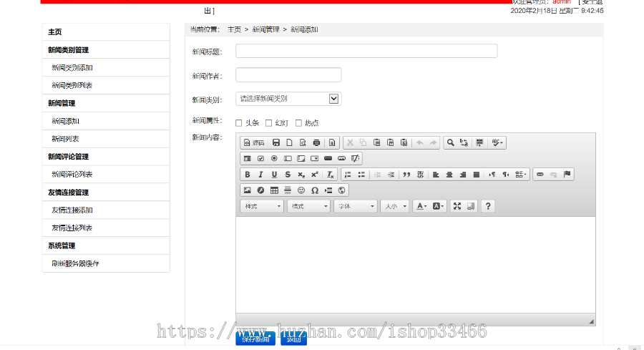Open the text color picker

coord(421,206)
